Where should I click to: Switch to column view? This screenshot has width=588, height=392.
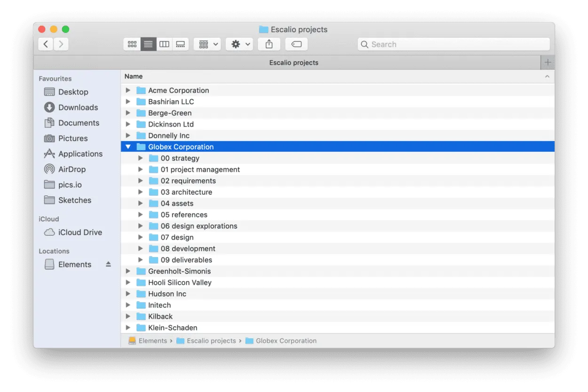point(164,44)
